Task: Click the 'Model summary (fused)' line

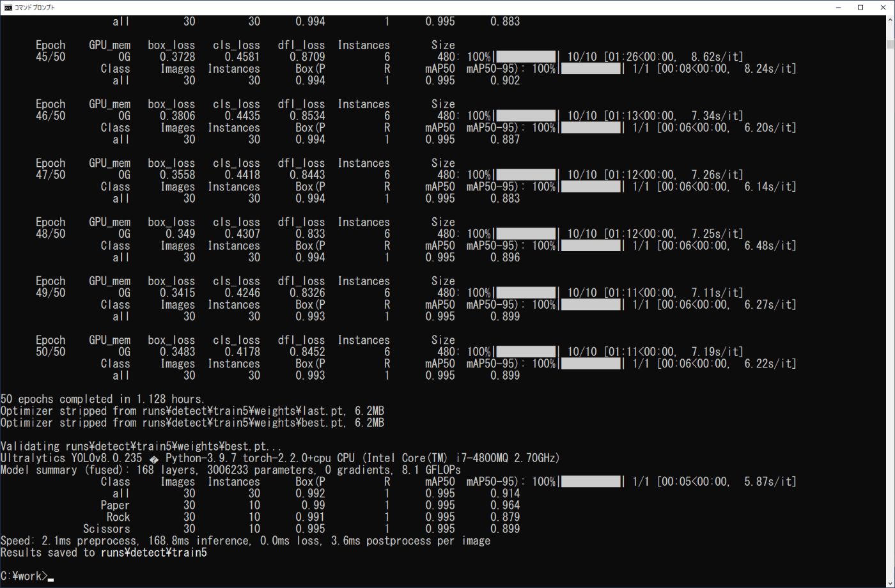Action: tap(230, 470)
